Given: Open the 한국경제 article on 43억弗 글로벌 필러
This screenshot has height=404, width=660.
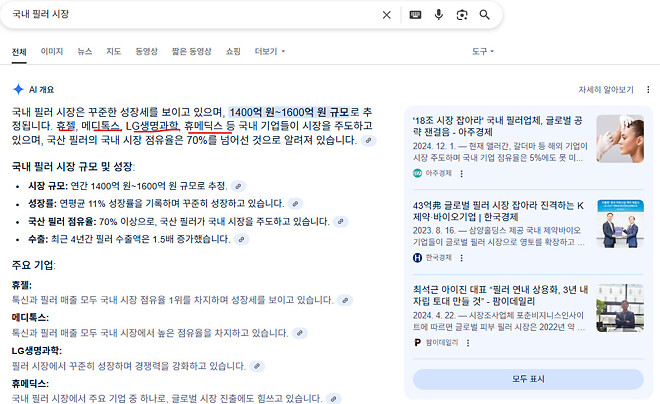Looking at the screenshot, I should click(498, 211).
